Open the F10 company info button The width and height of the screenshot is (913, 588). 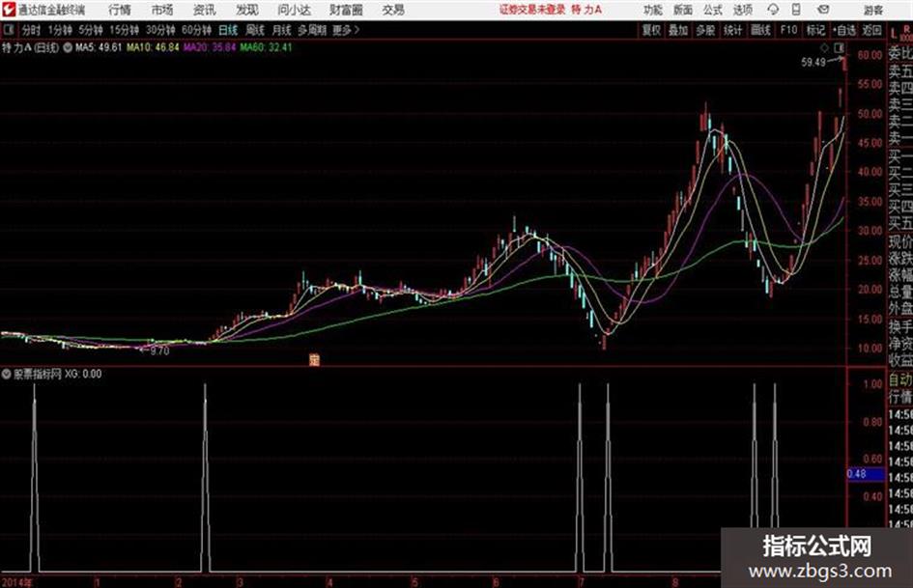[x=788, y=30]
